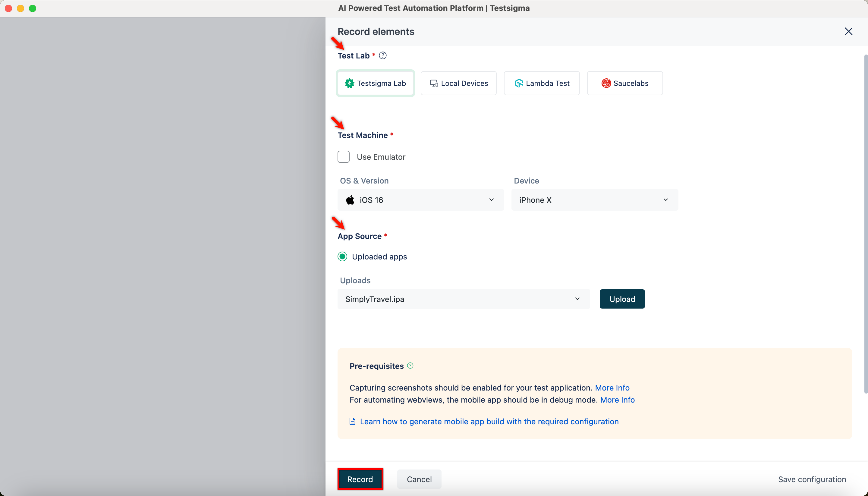The image size is (868, 496).
Task: Click the Pre-requisites help icon
Action: click(x=410, y=366)
